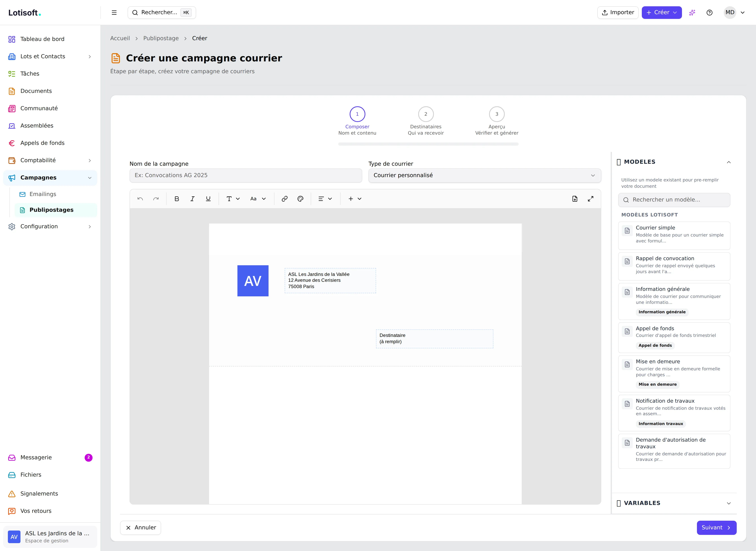Open Communauté in sidebar

[50, 108]
